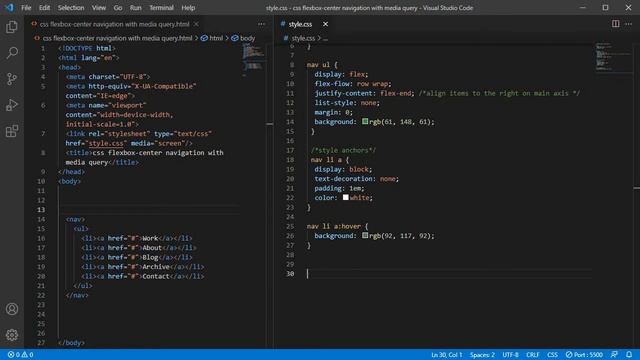
Task: Open the View menu
Action: pos(99,8)
